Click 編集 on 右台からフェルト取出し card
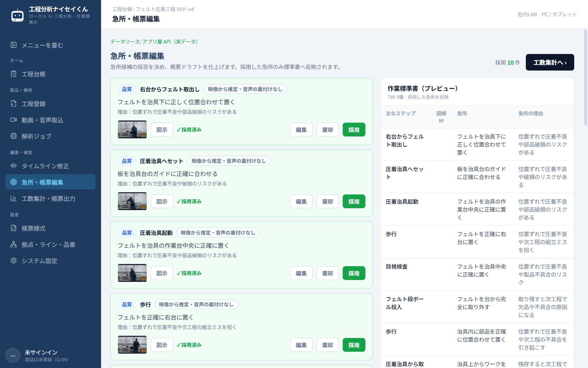The height and width of the screenshot is (368, 588). (301, 130)
